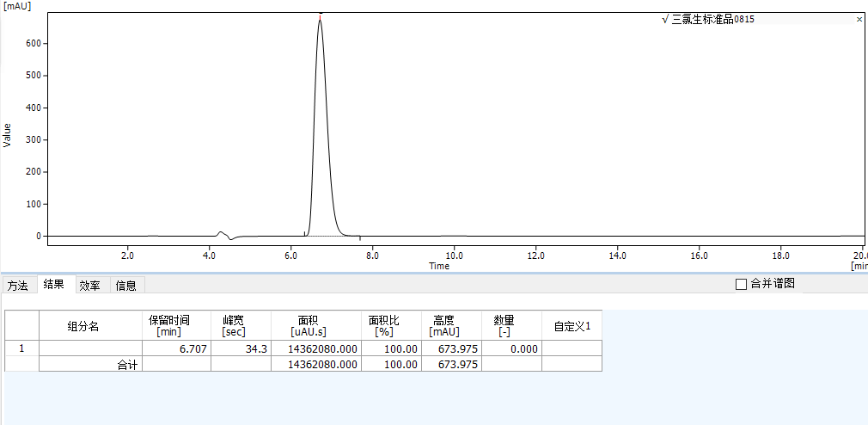This screenshot has width=868, height=425.
Task: Click the red peak apex marker
Action: (x=320, y=15)
